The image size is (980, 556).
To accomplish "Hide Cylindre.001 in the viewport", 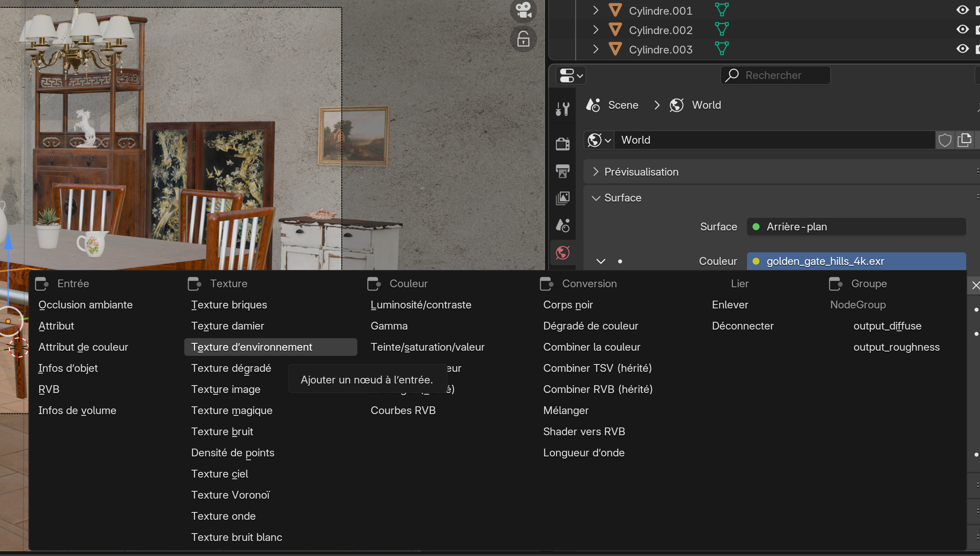I will point(962,10).
